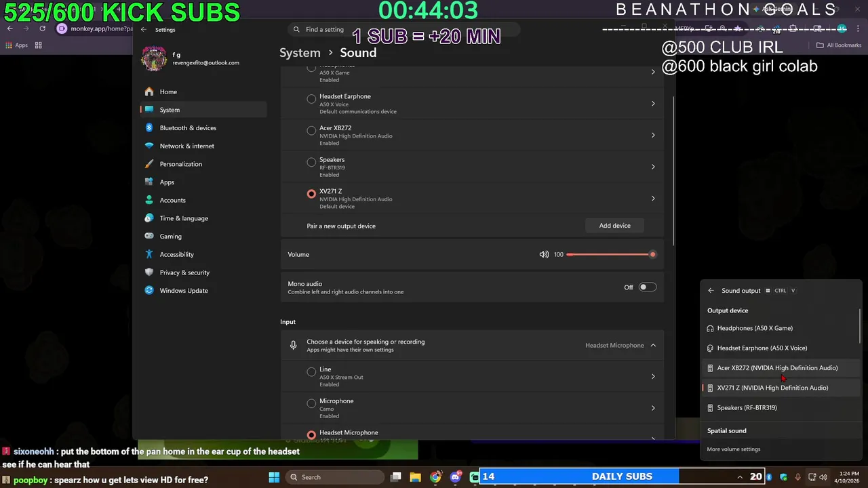
Task: Choose Headphones (A50 X Game) in flyout
Action: [780, 328]
